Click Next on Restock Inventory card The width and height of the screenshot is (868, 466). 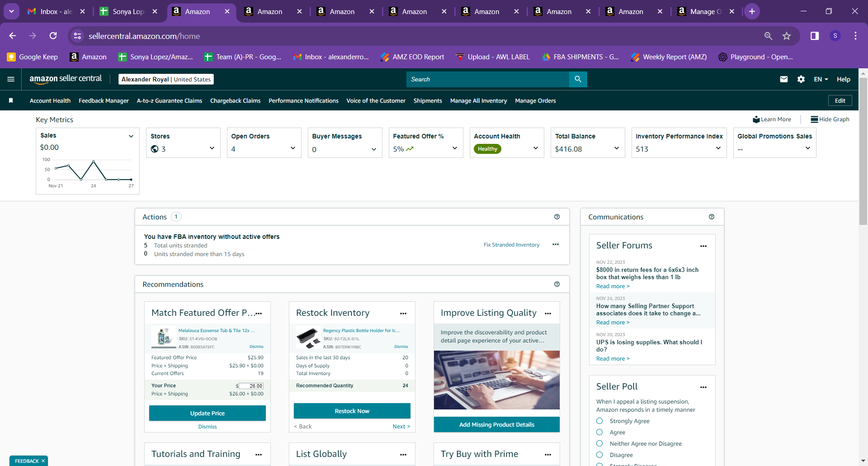pyautogui.click(x=401, y=426)
